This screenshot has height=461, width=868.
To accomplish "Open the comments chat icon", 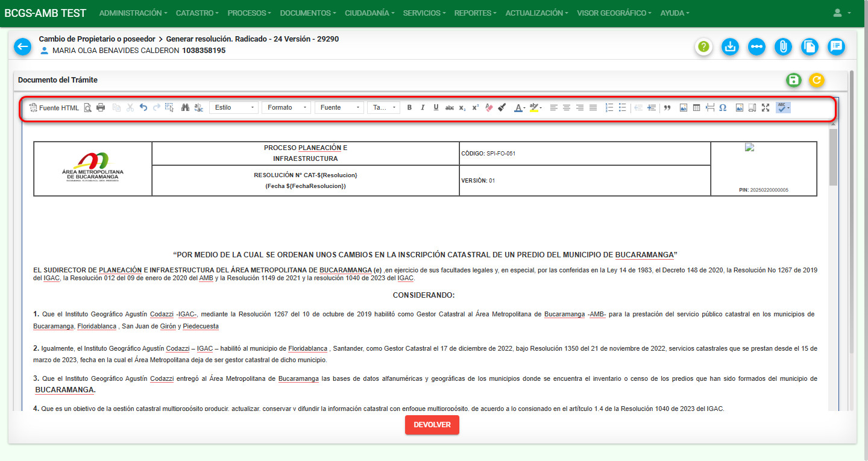I will [x=835, y=47].
